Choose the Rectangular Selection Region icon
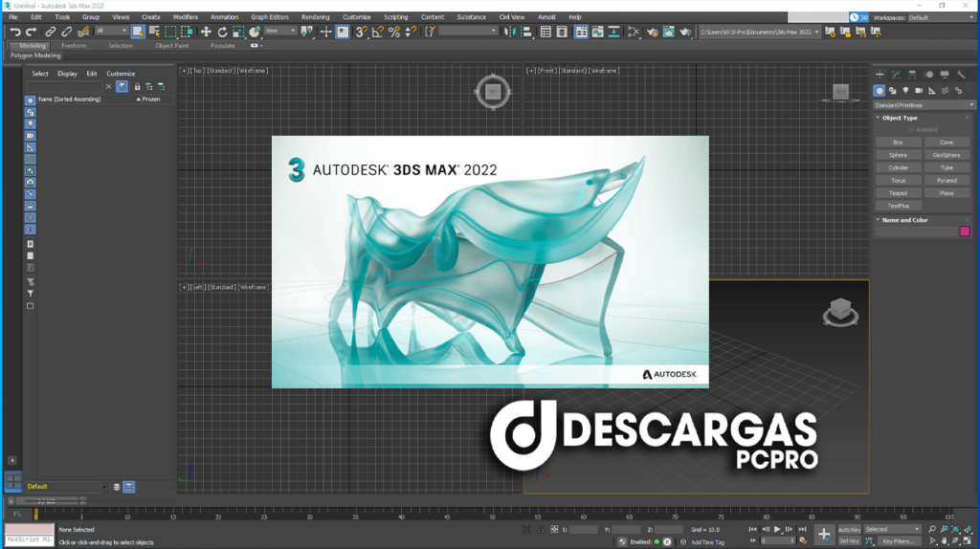 (x=170, y=32)
